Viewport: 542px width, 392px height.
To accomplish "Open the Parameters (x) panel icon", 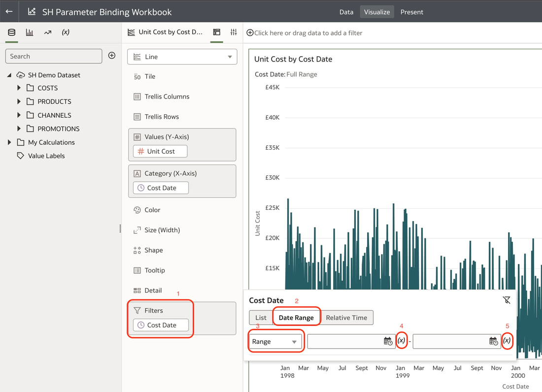I will pos(66,32).
